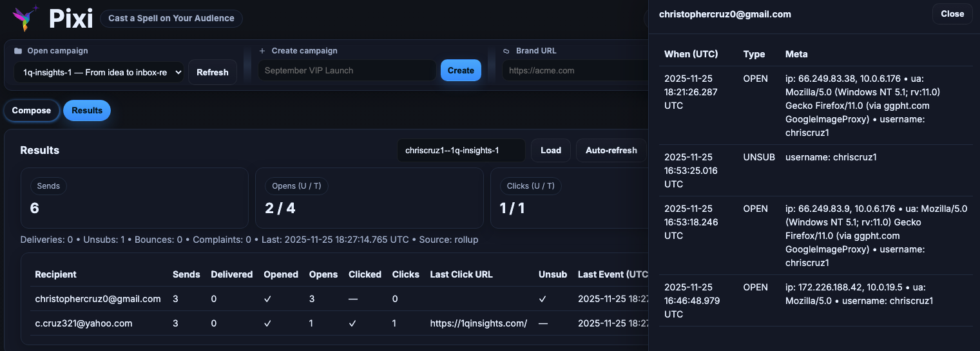
Task: Click the Sends stat label
Action: [48, 186]
